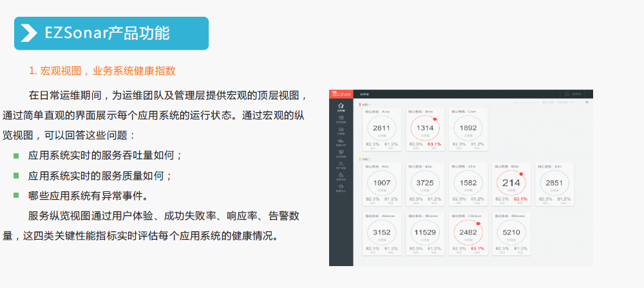Click the red alert badge on Dlim card
644x288 pixels.
click(x=522, y=174)
